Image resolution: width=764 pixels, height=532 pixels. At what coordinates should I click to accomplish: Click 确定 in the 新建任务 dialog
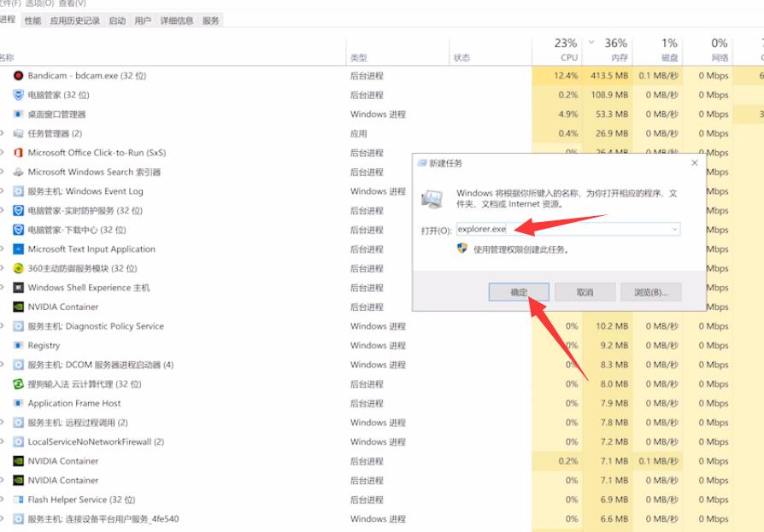point(519,293)
